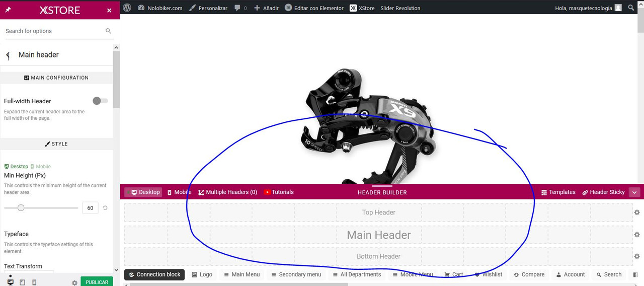Select Mobile in Min Height responsive switch
This screenshot has height=286, width=644.
pos(40,167)
